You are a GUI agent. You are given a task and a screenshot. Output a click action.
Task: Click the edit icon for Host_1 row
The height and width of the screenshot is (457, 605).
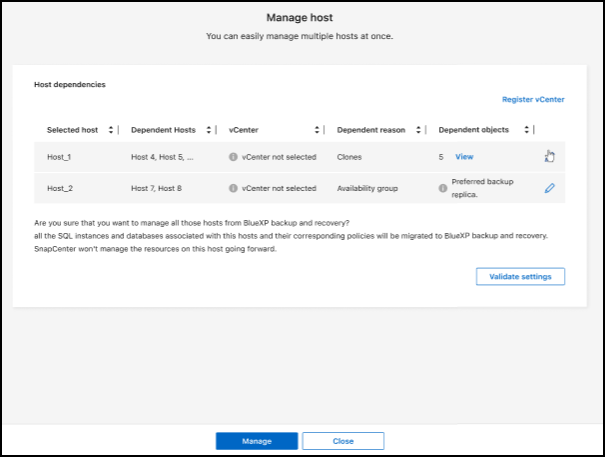pyautogui.click(x=549, y=156)
